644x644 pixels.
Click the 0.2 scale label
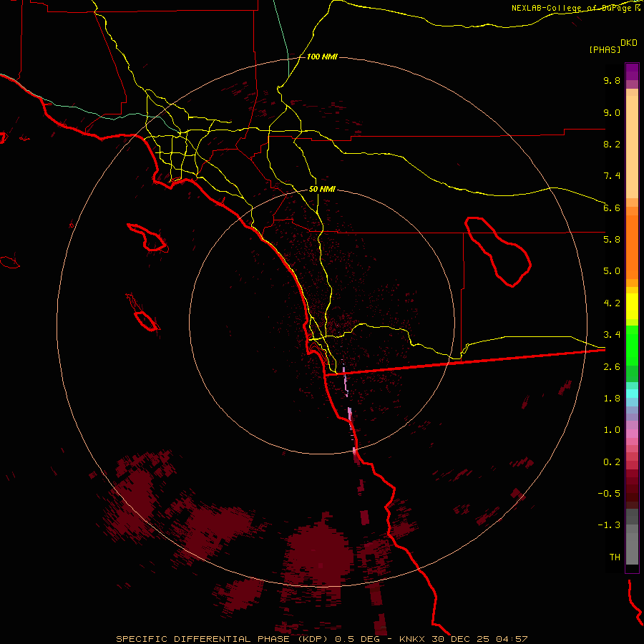click(x=612, y=462)
